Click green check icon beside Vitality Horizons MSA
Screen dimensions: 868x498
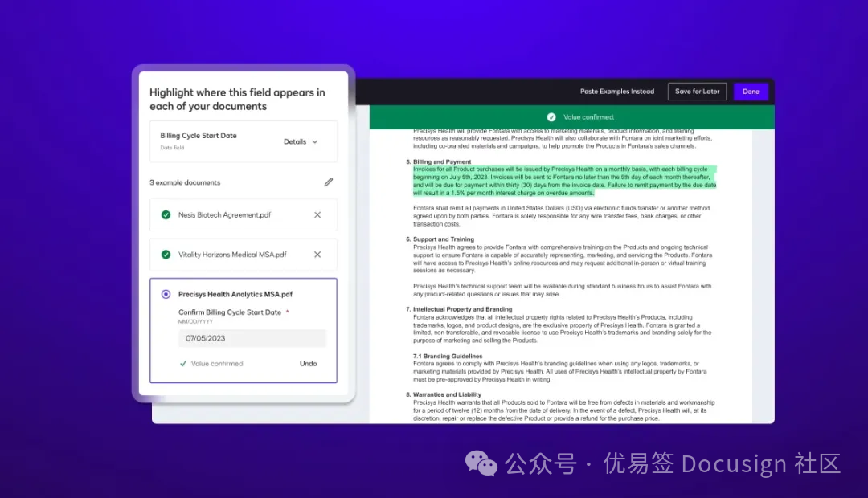click(166, 255)
